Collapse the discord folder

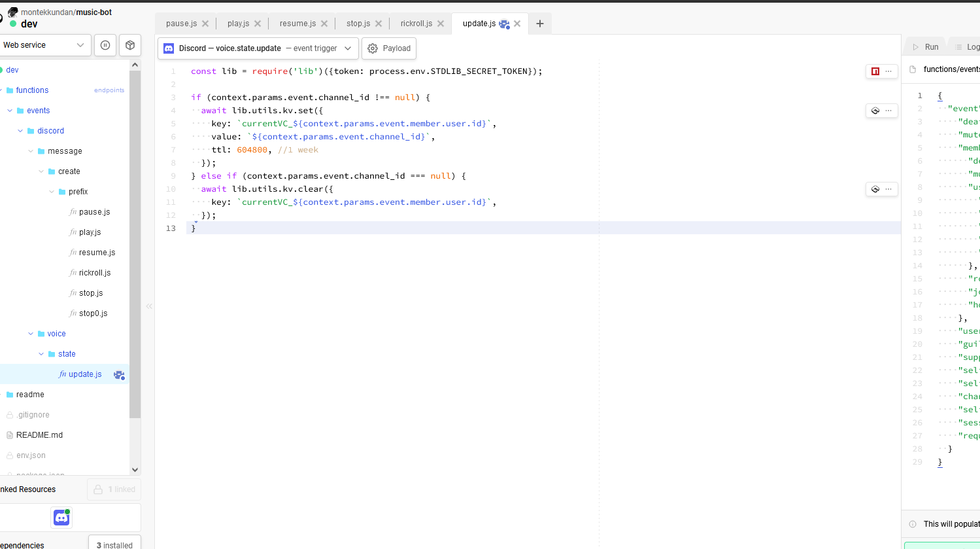(x=20, y=131)
